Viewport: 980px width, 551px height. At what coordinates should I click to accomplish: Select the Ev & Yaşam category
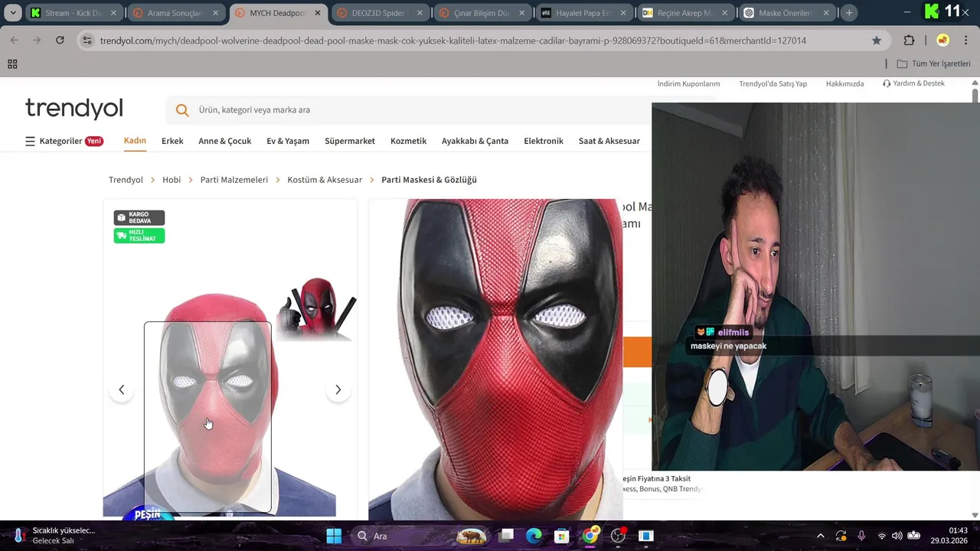click(288, 141)
